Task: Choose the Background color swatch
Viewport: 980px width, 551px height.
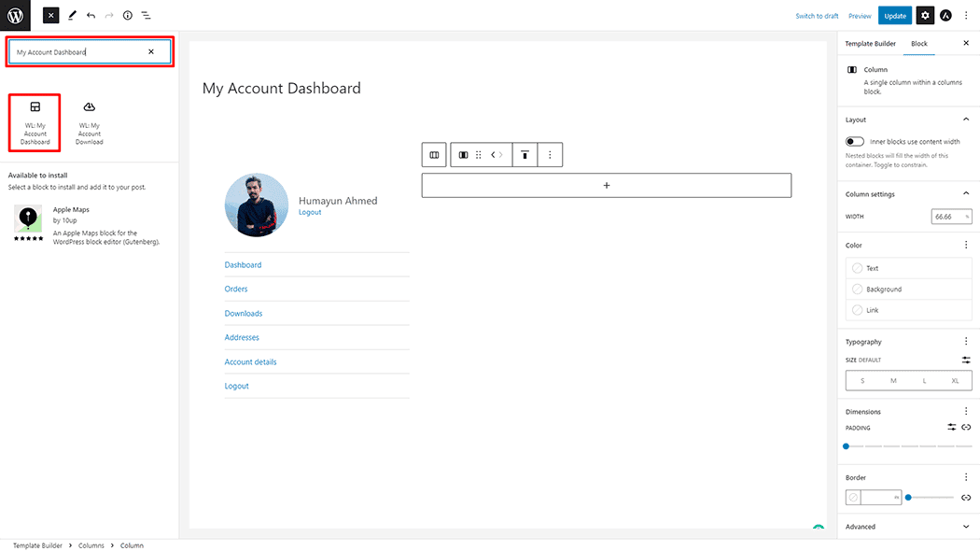Action: pyautogui.click(x=858, y=290)
